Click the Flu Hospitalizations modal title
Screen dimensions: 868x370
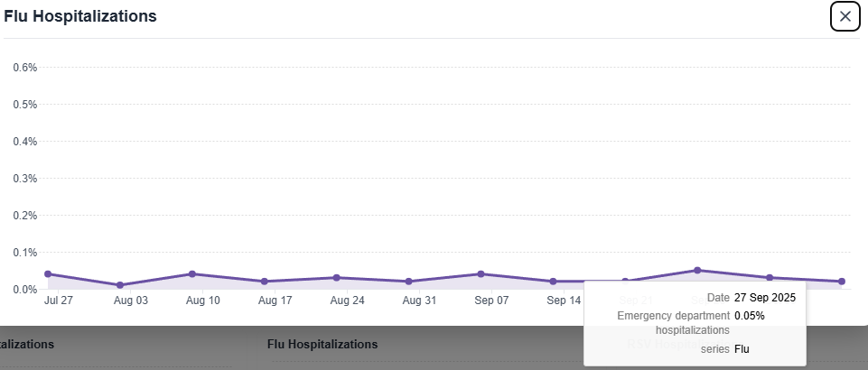pyautogui.click(x=80, y=16)
